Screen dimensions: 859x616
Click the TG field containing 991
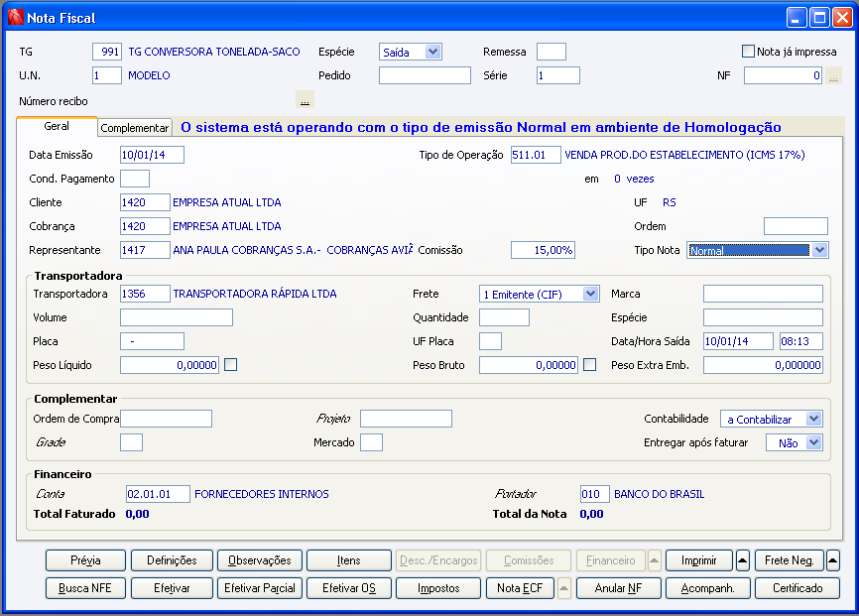click(x=107, y=52)
